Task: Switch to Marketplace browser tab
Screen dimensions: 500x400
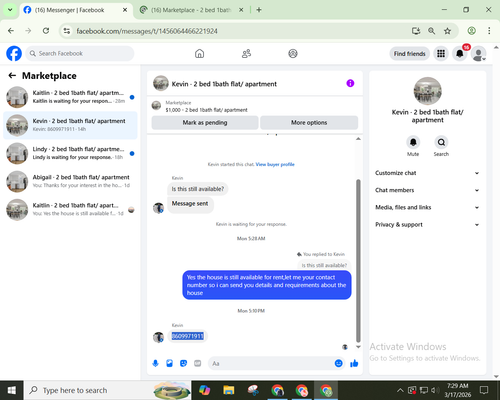Action: click(191, 10)
